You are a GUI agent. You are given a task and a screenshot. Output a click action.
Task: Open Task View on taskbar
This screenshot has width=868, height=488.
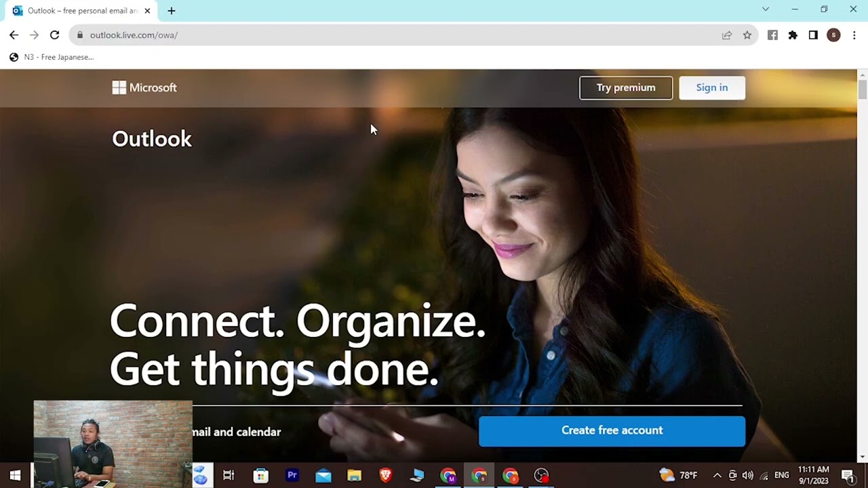point(229,475)
